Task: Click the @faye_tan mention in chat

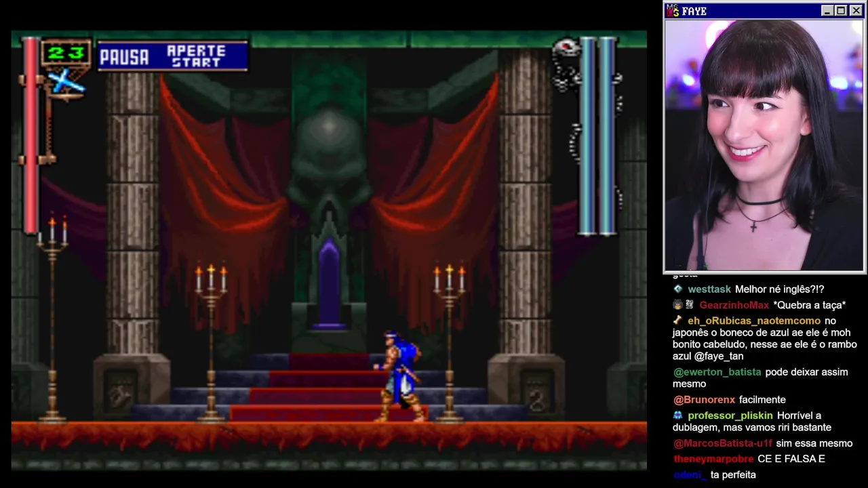Action: (719, 356)
